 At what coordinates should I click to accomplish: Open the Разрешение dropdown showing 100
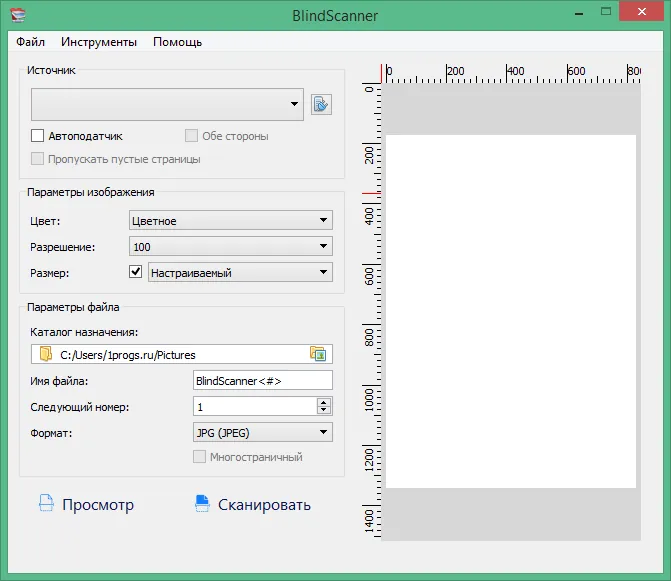tap(231, 246)
